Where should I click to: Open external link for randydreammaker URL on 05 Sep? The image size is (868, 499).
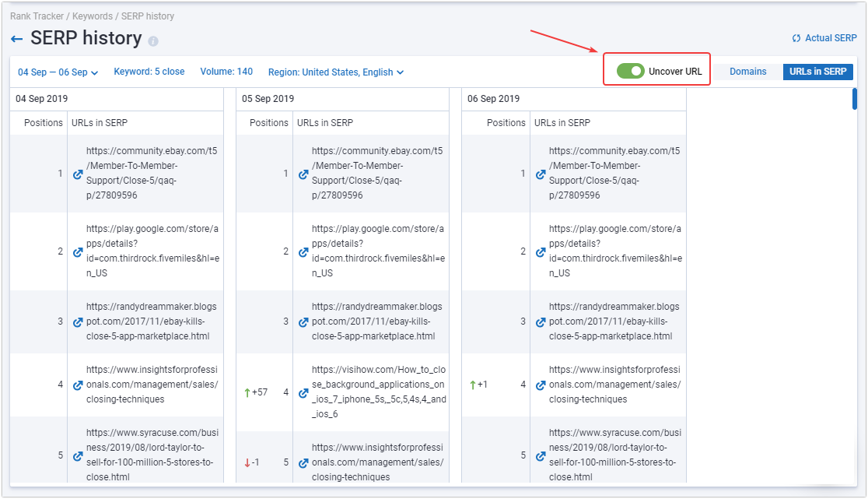coord(303,322)
